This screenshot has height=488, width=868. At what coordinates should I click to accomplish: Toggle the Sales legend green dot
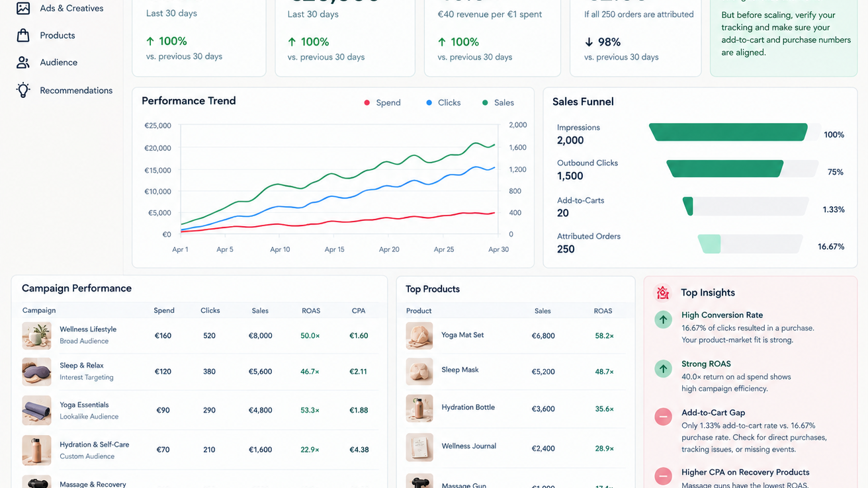[x=485, y=102]
